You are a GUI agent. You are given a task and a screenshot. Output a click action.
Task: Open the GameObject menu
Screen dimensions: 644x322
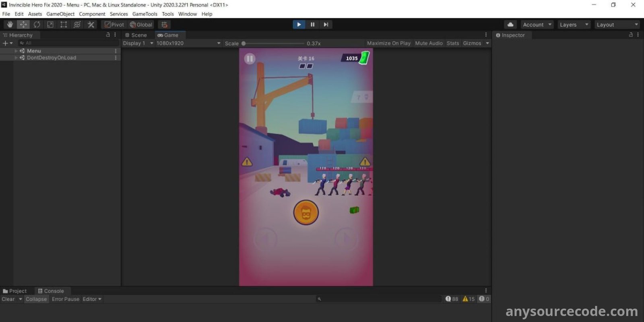tap(60, 14)
